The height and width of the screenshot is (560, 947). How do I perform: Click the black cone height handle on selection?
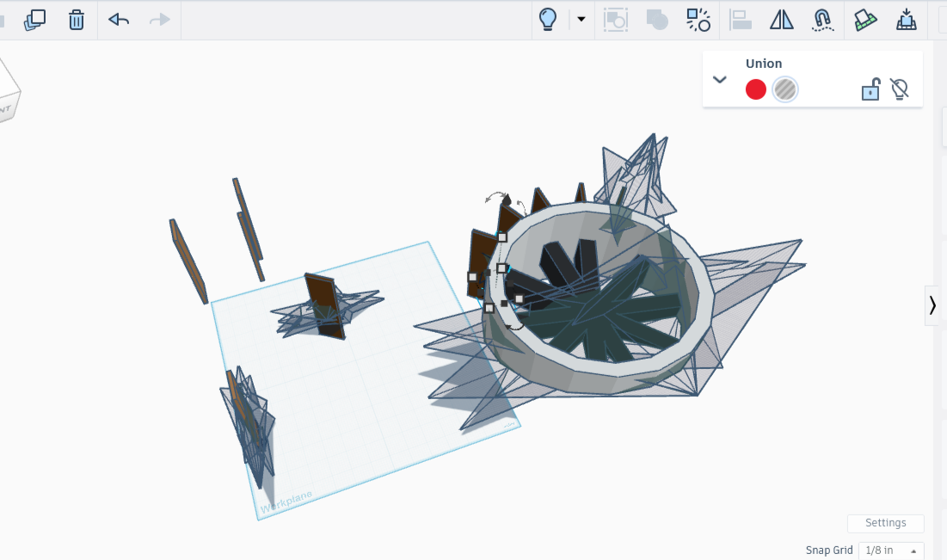[x=507, y=200]
